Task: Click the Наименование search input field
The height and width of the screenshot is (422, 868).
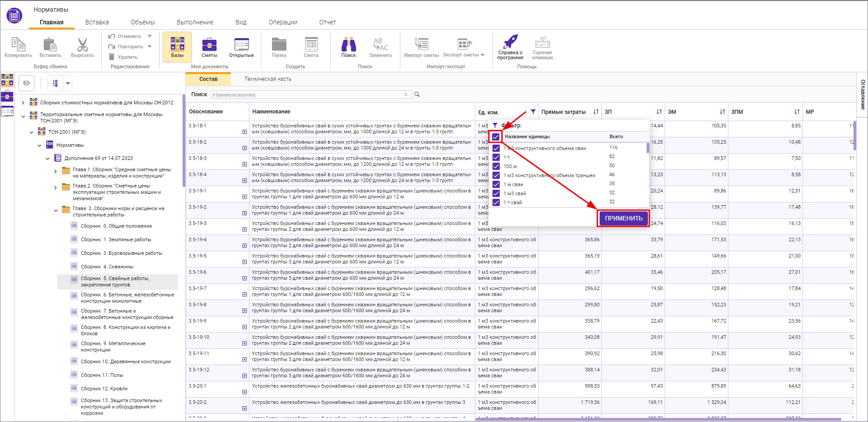Action: click(x=307, y=94)
